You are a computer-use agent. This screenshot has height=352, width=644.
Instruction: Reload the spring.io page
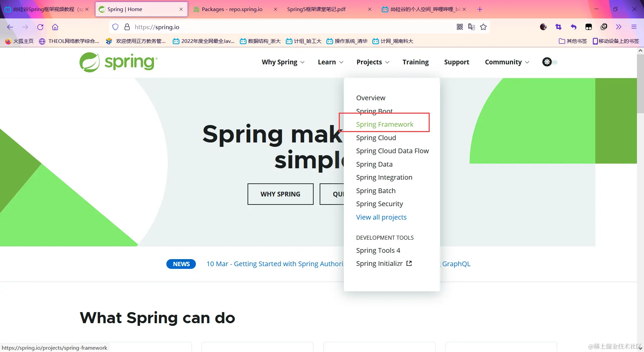pyautogui.click(x=40, y=27)
